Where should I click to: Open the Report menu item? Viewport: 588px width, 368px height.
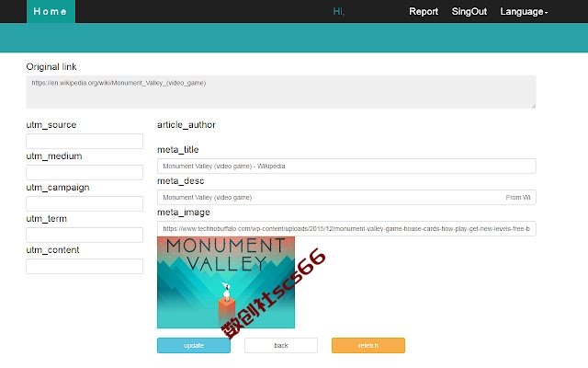pyautogui.click(x=424, y=12)
